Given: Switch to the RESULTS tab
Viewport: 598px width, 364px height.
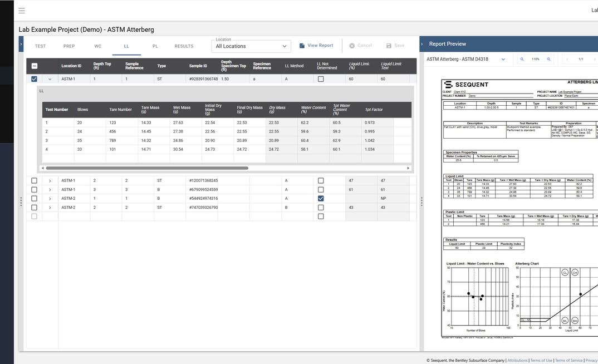Looking at the screenshot, I should 184,46.
